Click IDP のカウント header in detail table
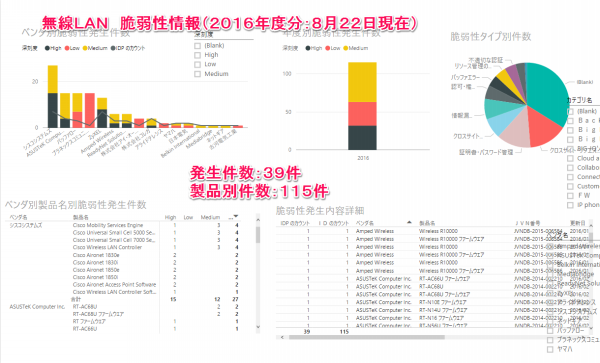Viewport: 600px width, 363px height. click(295, 223)
